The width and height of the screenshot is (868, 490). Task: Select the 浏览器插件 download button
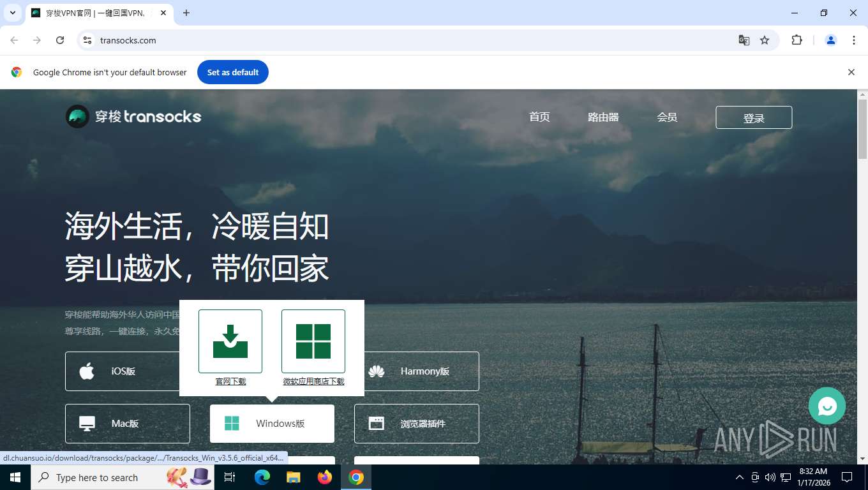pyautogui.click(x=417, y=424)
